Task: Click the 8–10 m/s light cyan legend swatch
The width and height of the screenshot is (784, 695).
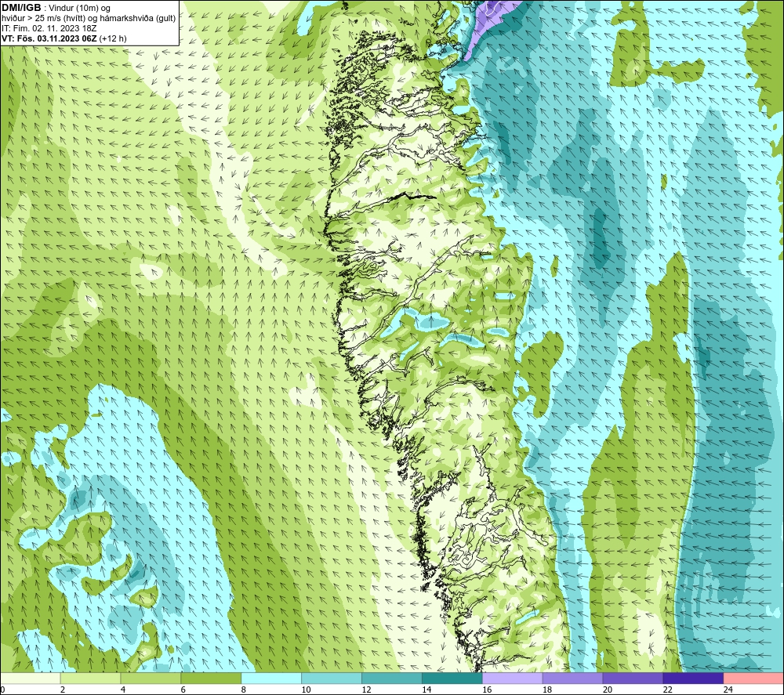Action: click(x=271, y=679)
